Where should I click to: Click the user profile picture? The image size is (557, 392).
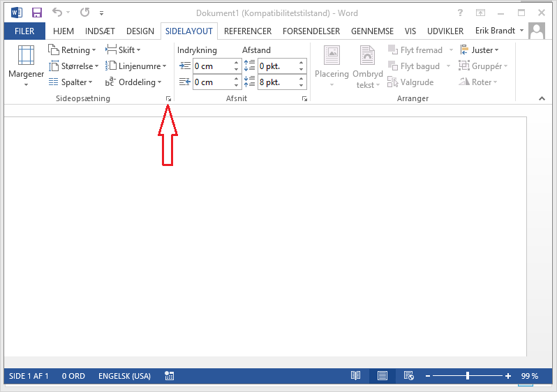(x=537, y=31)
